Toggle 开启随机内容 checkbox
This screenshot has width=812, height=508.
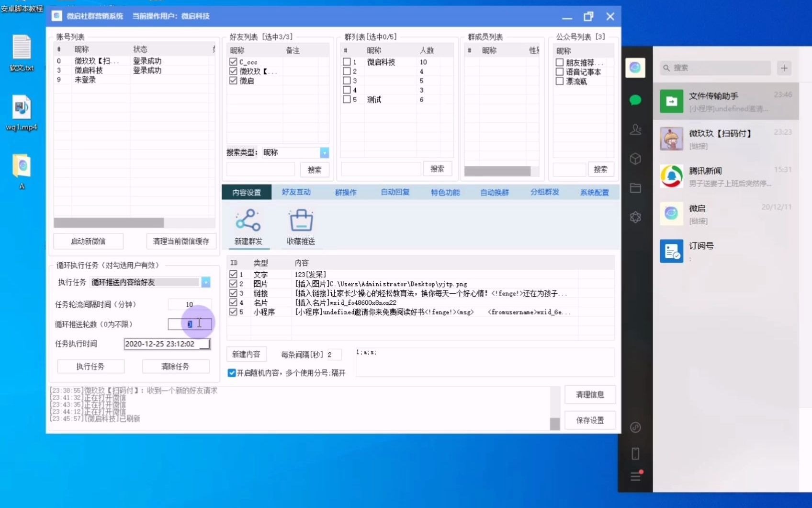point(232,373)
